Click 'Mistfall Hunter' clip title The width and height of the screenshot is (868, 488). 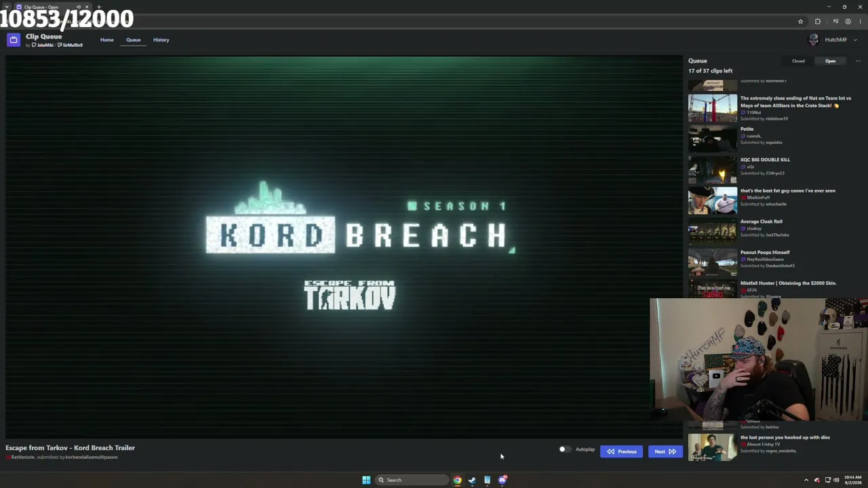tap(788, 283)
